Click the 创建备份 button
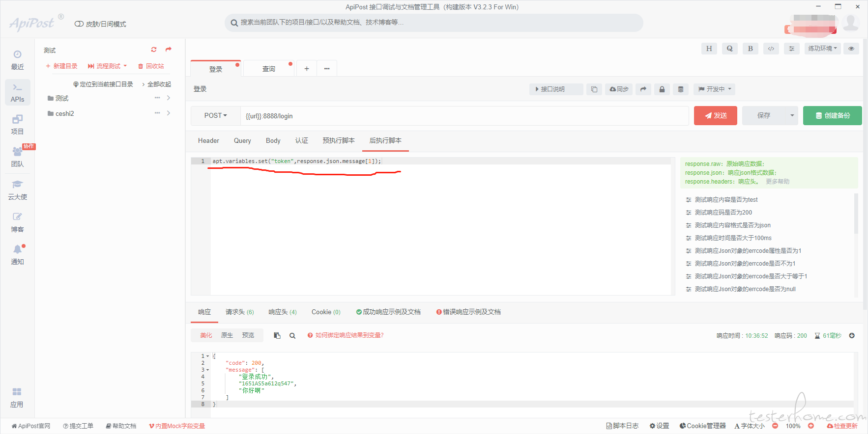Image resolution: width=868 pixels, height=434 pixels. (x=832, y=116)
